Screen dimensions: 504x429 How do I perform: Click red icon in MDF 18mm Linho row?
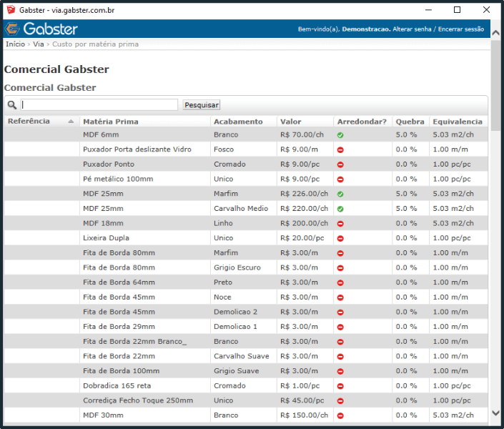(340, 224)
